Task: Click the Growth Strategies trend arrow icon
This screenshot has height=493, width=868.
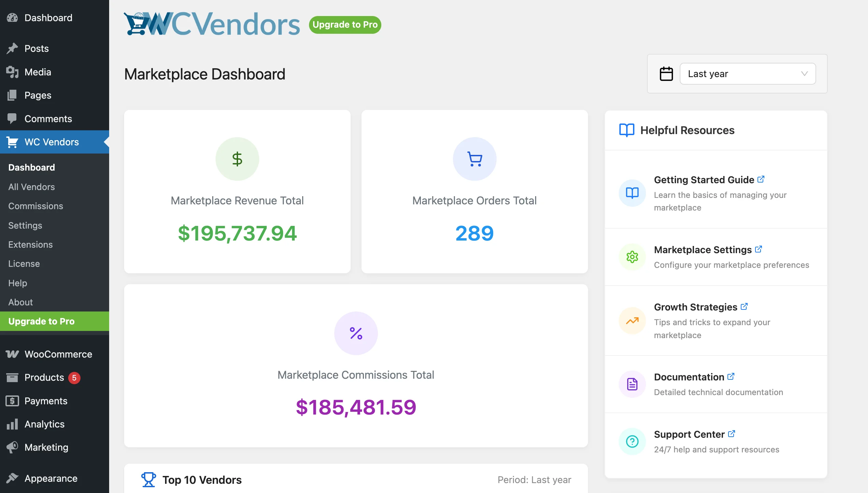Action: click(632, 321)
